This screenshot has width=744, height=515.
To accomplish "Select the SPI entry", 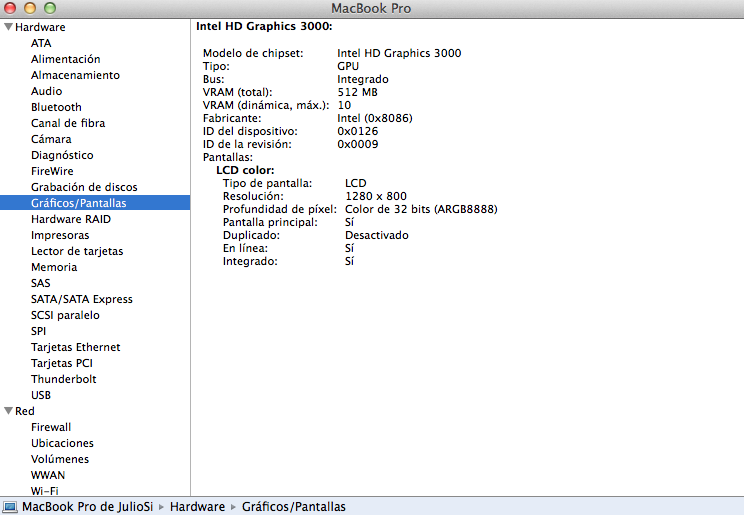I will click(39, 331).
